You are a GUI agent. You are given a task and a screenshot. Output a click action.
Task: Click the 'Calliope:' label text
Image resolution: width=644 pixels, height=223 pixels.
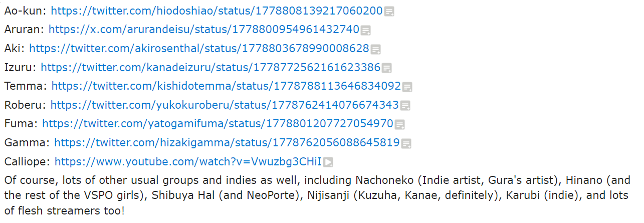[x=27, y=162]
